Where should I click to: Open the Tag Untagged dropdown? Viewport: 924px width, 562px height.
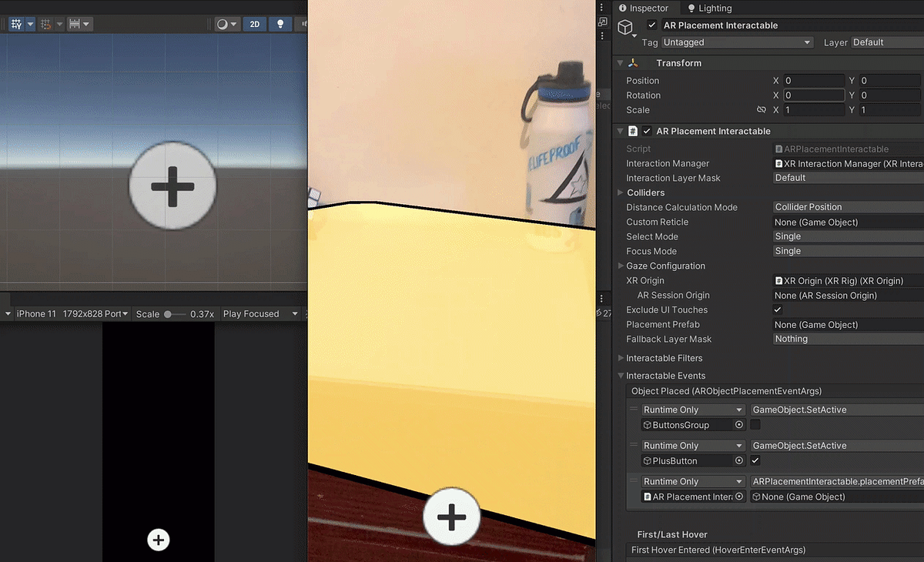click(737, 42)
